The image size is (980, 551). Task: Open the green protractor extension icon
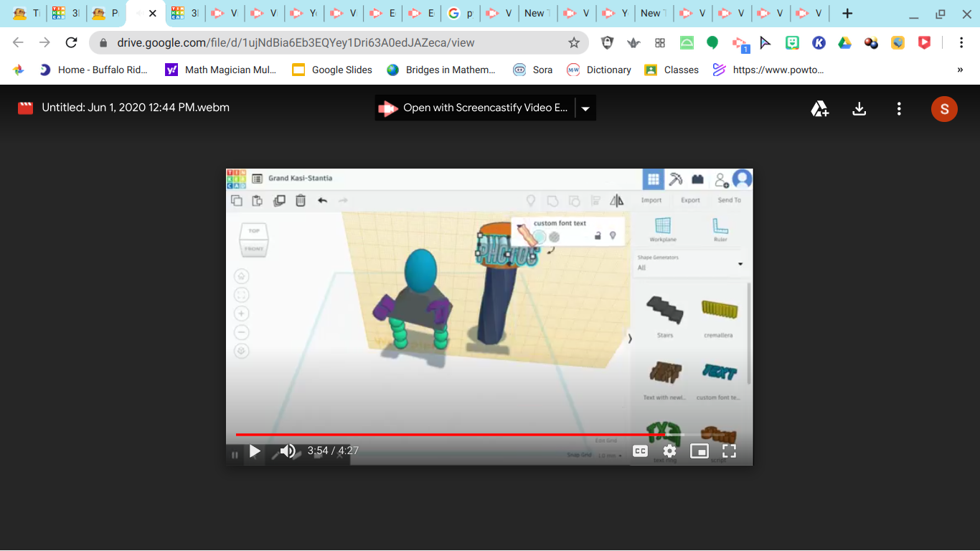(x=687, y=43)
